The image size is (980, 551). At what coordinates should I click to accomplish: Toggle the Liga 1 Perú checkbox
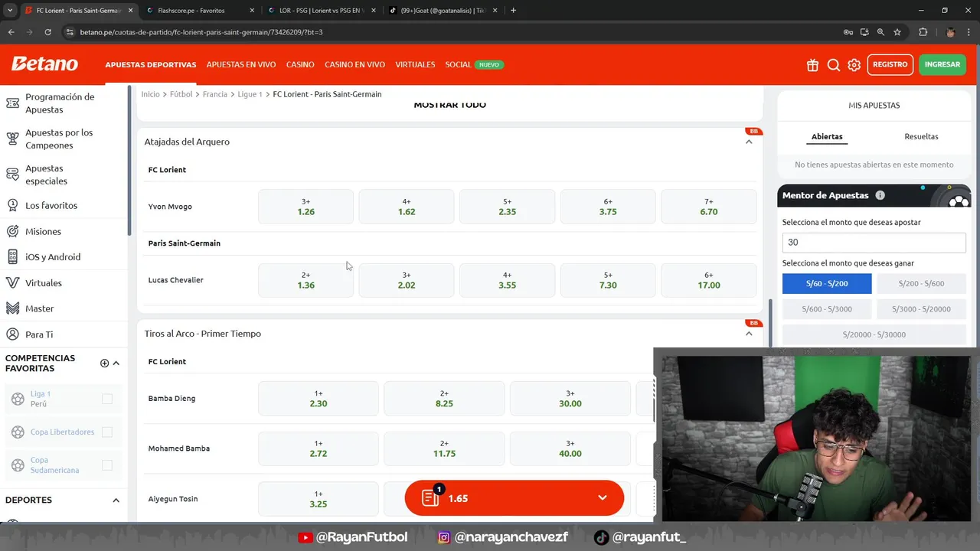tap(107, 399)
